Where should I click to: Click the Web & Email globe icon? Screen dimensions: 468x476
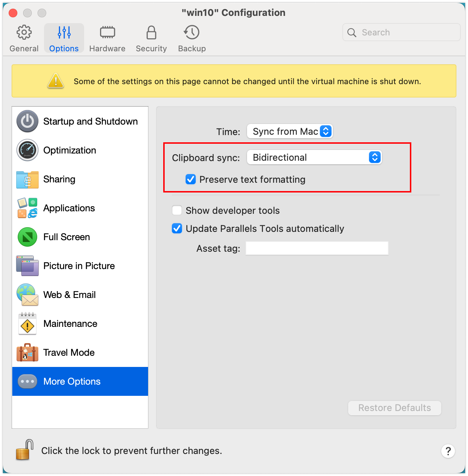click(x=27, y=295)
